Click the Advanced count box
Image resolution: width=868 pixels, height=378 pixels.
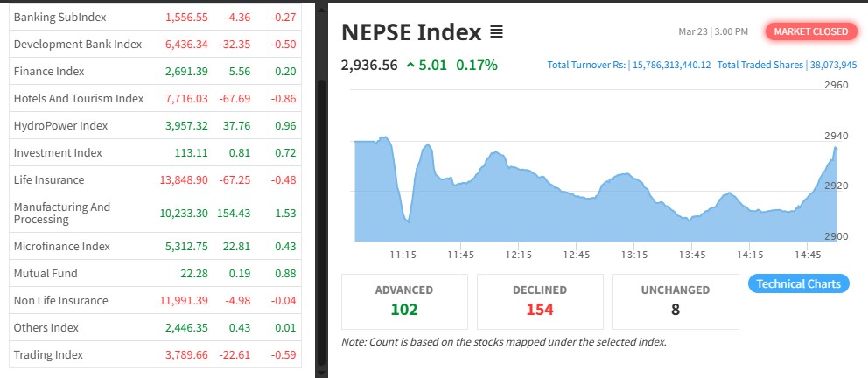tap(404, 300)
